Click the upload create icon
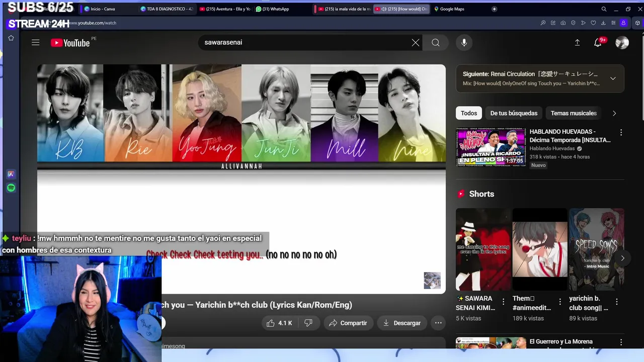 [x=577, y=43]
